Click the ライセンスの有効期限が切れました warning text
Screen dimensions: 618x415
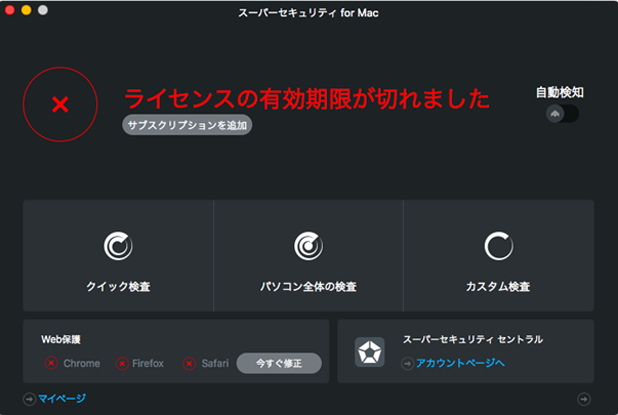[307, 99]
